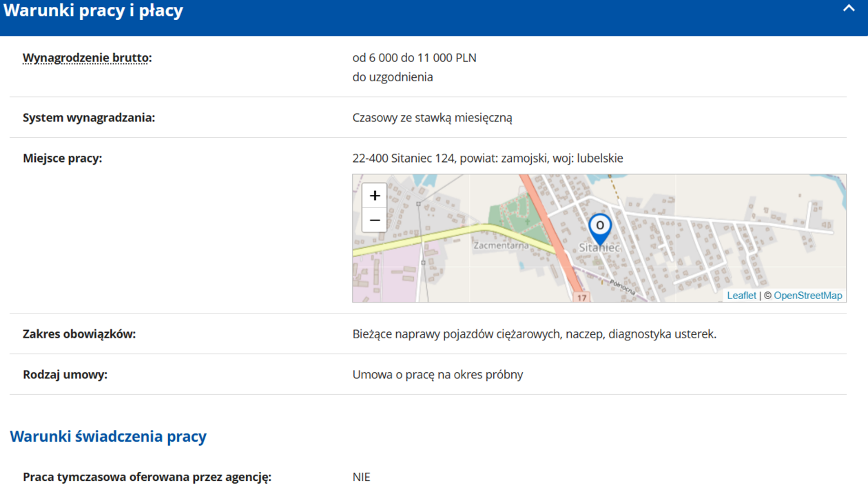This screenshot has width=868, height=492.
Task: Click the Wynagrodzenie brutto underlined label
Action: click(x=86, y=58)
